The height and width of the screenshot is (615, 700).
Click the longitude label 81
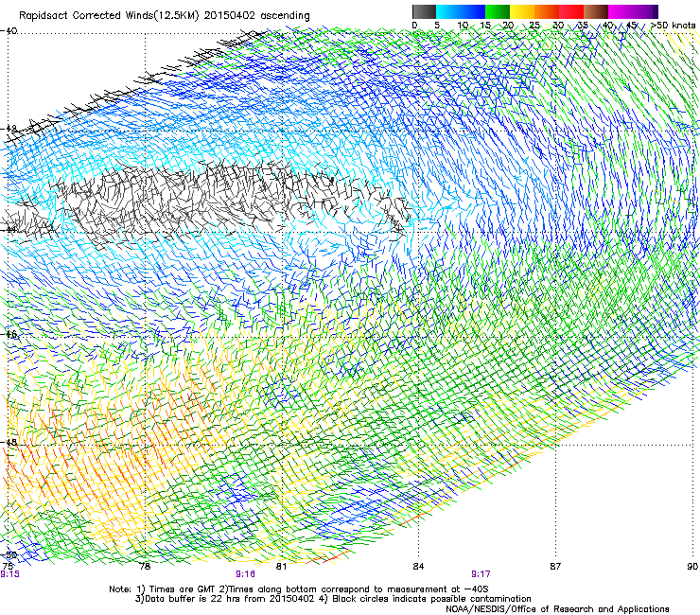click(x=281, y=567)
